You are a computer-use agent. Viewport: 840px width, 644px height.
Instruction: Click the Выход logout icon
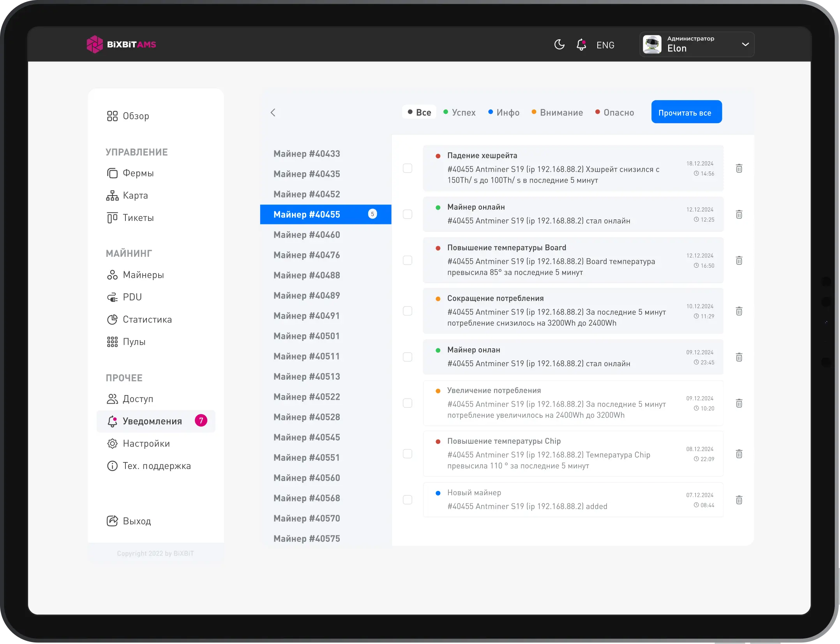tap(112, 521)
